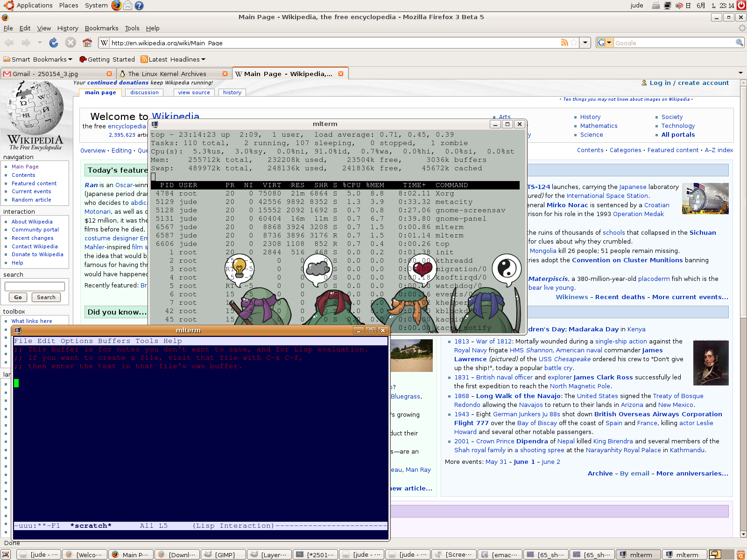Viewport: 747px width, 560px height.
Task: Click the forward navigation arrow
Action: (x=26, y=42)
